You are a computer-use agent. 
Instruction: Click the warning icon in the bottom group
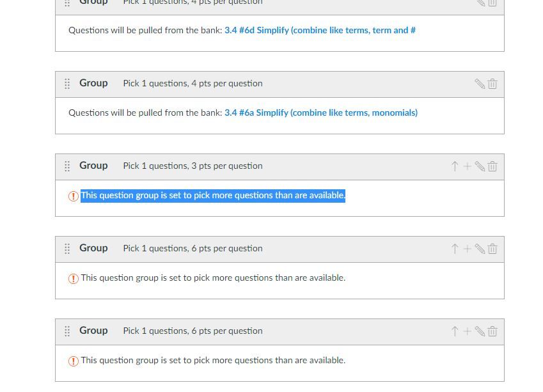(x=74, y=361)
